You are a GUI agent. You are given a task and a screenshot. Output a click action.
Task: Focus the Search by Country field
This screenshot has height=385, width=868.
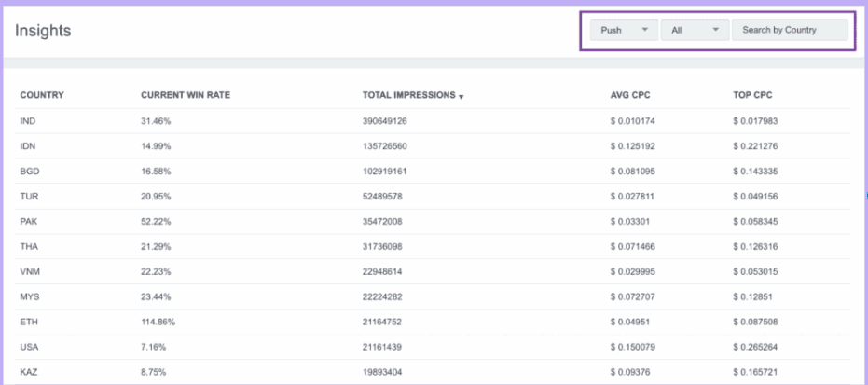click(790, 30)
